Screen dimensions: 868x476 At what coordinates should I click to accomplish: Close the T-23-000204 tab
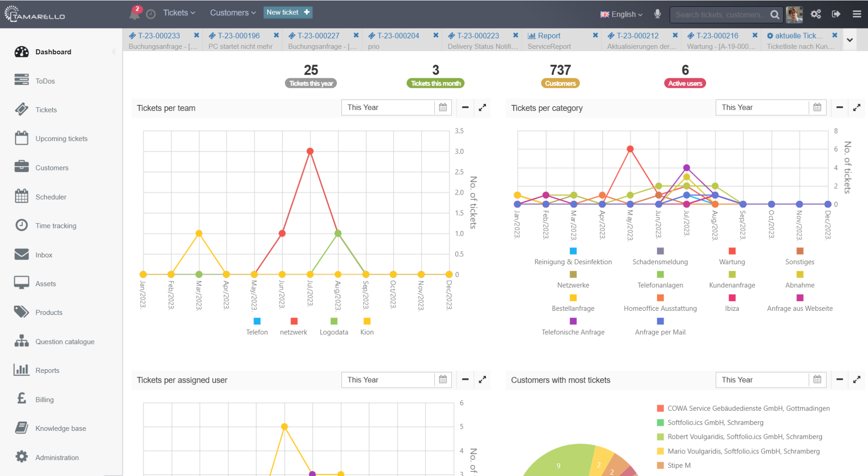[x=436, y=35]
